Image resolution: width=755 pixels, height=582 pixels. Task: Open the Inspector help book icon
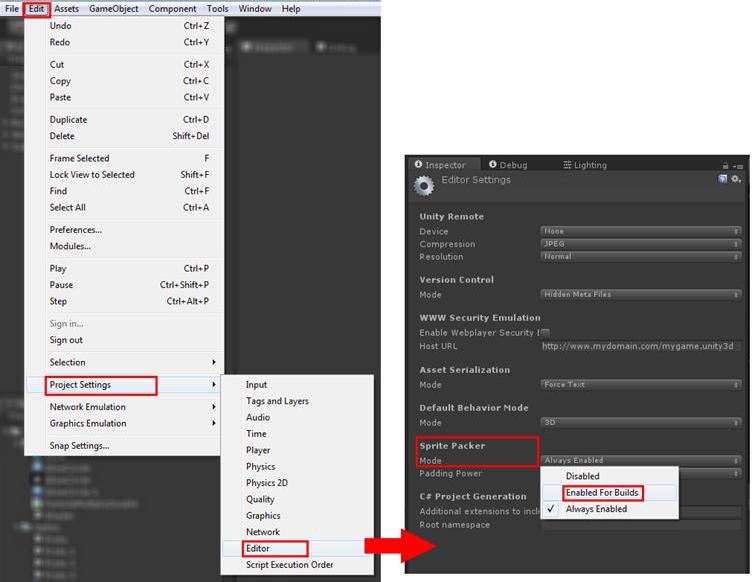(x=723, y=179)
